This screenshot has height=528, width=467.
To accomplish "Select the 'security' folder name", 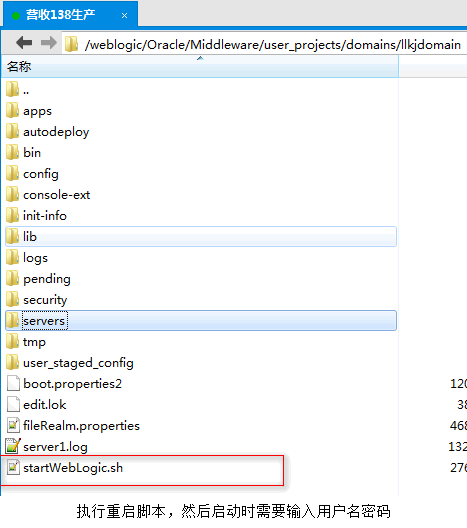I will pyautogui.click(x=45, y=300).
